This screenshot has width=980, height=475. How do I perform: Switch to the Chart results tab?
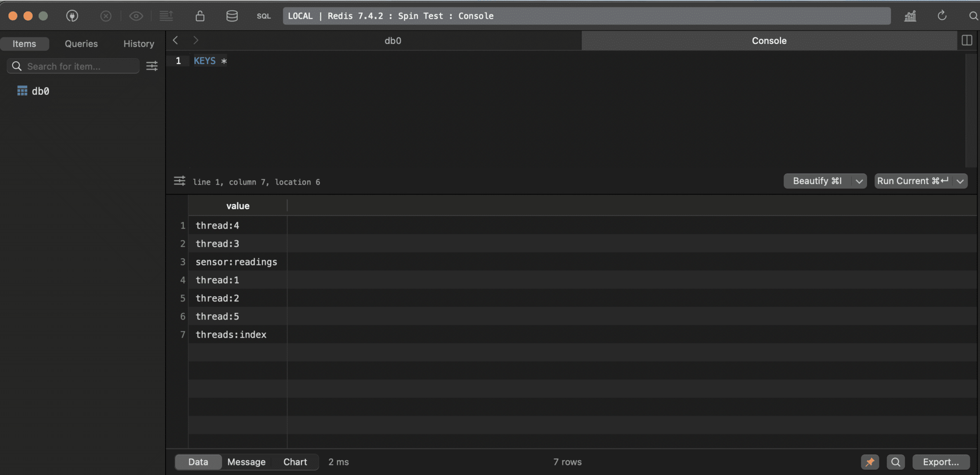click(295, 462)
